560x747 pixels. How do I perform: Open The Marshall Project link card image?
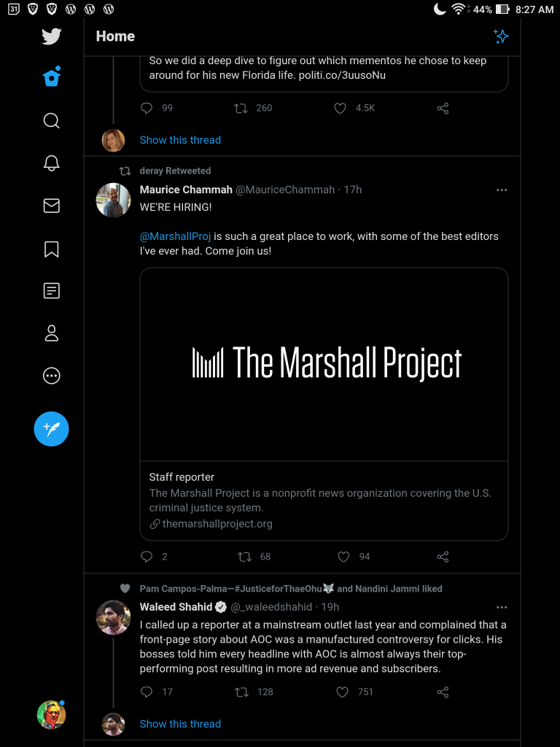pyautogui.click(x=324, y=364)
